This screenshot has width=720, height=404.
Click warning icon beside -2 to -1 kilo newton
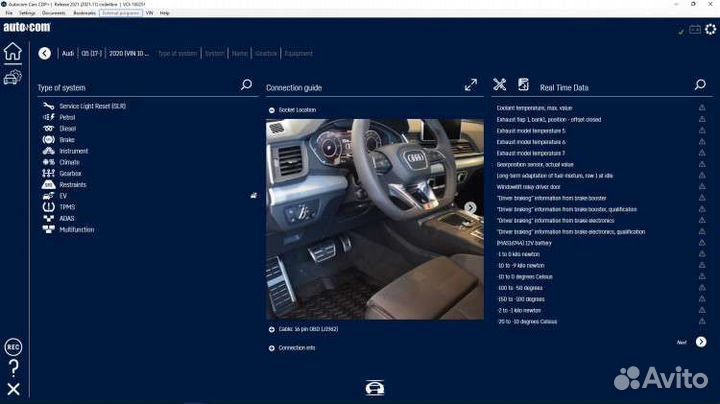pos(702,310)
